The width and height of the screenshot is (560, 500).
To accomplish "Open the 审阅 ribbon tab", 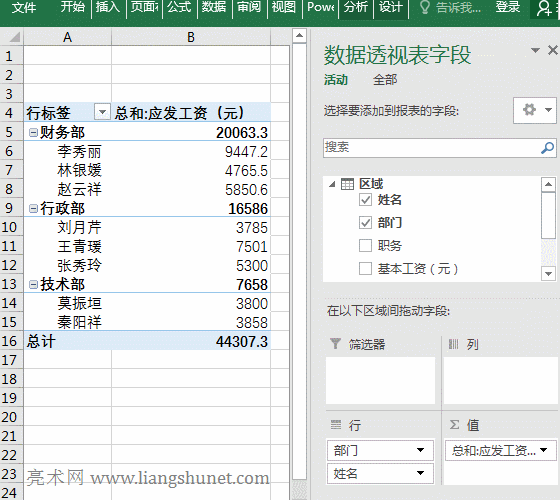I will pos(249,7).
